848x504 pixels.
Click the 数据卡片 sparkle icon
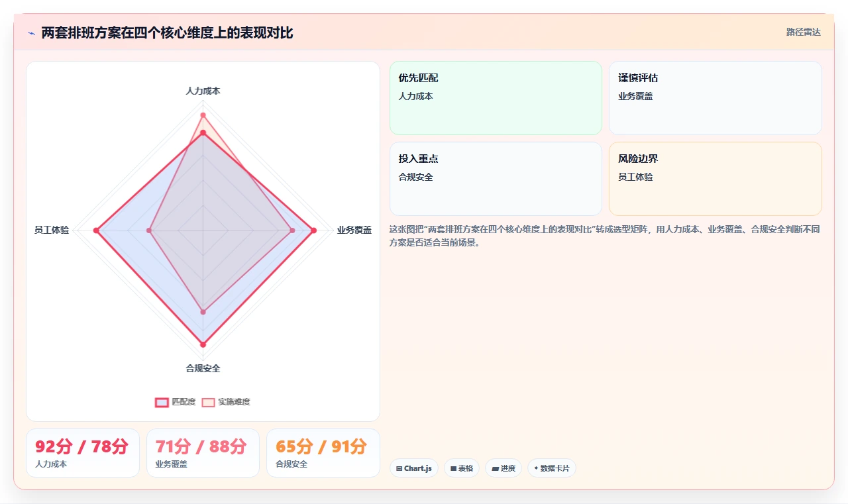click(x=536, y=468)
